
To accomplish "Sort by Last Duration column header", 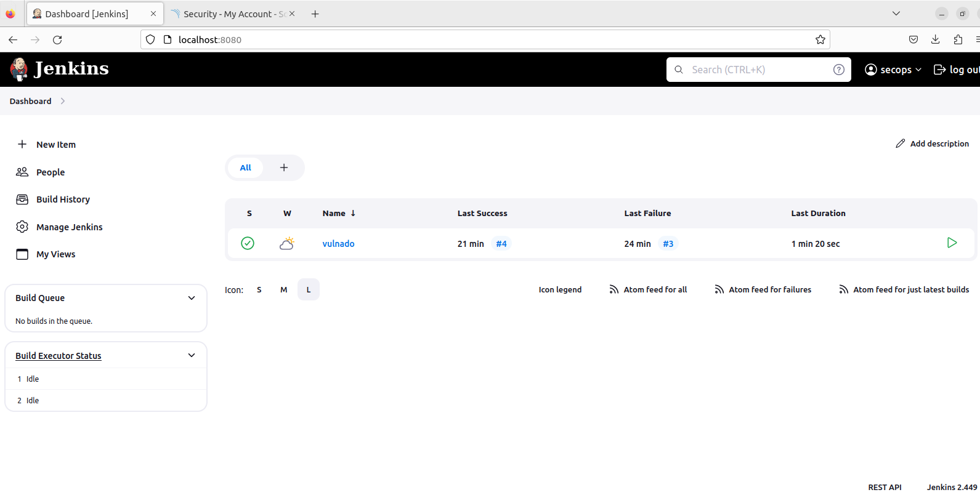I will tap(818, 214).
